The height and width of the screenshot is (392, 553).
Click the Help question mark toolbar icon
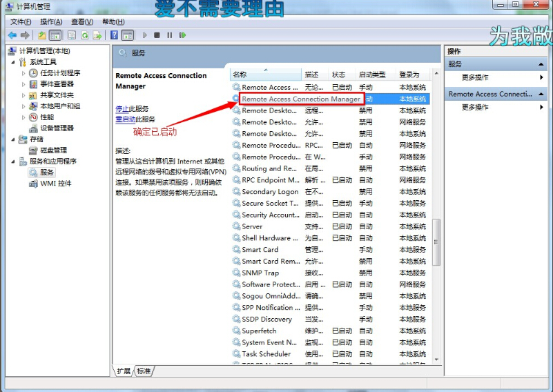[113, 35]
